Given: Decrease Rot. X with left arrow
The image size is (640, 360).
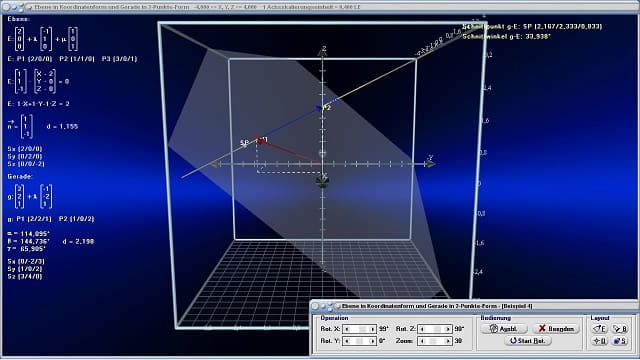Looking at the screenshot, I should click(347, 329).
